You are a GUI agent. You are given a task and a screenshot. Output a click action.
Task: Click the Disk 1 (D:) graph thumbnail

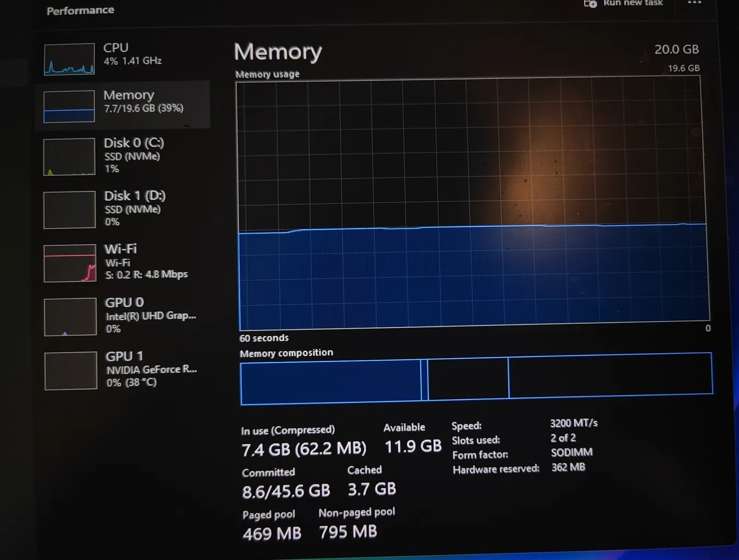pyautogui.click(x=69, y=209)
